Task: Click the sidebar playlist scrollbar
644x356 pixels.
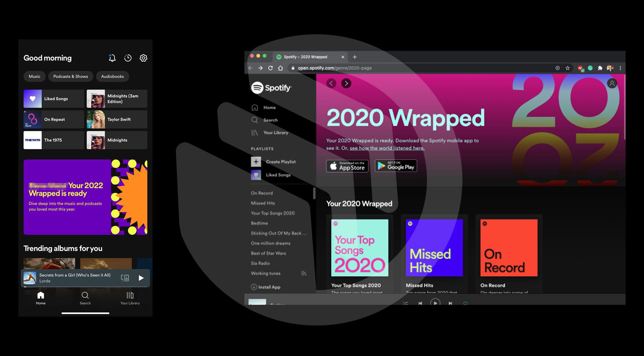Action: [314, 194]
